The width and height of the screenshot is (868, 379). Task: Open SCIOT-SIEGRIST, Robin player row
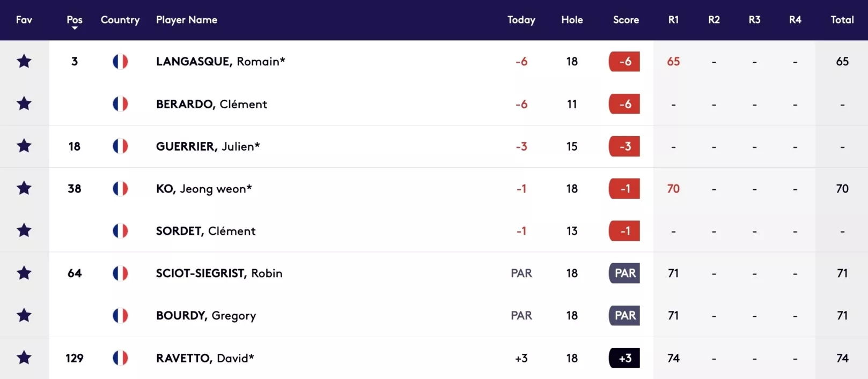tap(434, 273)
